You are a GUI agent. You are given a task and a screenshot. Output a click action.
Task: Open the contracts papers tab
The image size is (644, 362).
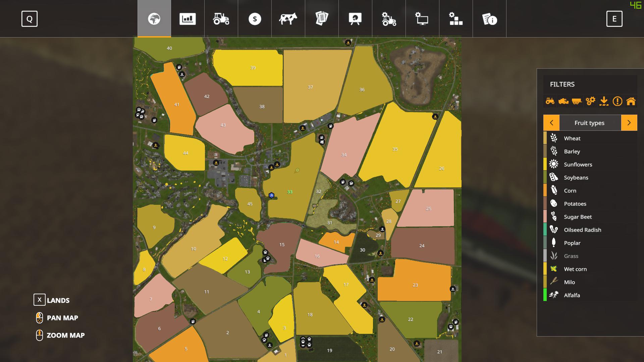click(322, 19)
